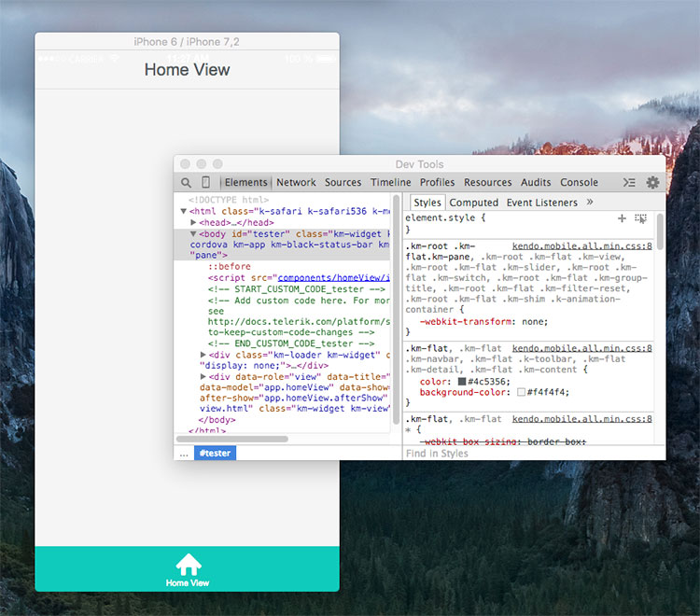The width and height of the screenshot is (700, 616).
Task: Select the <!DOCTYPE html> row
Action: point(229,200)
